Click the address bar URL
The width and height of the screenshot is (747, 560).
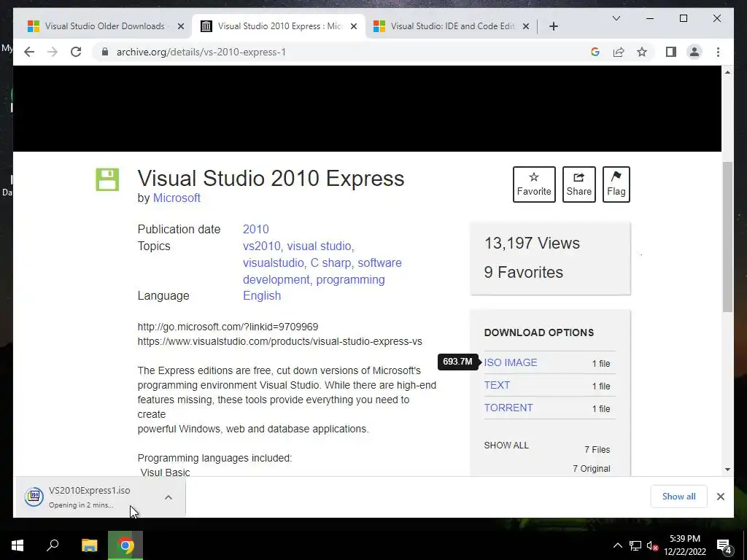201,52
